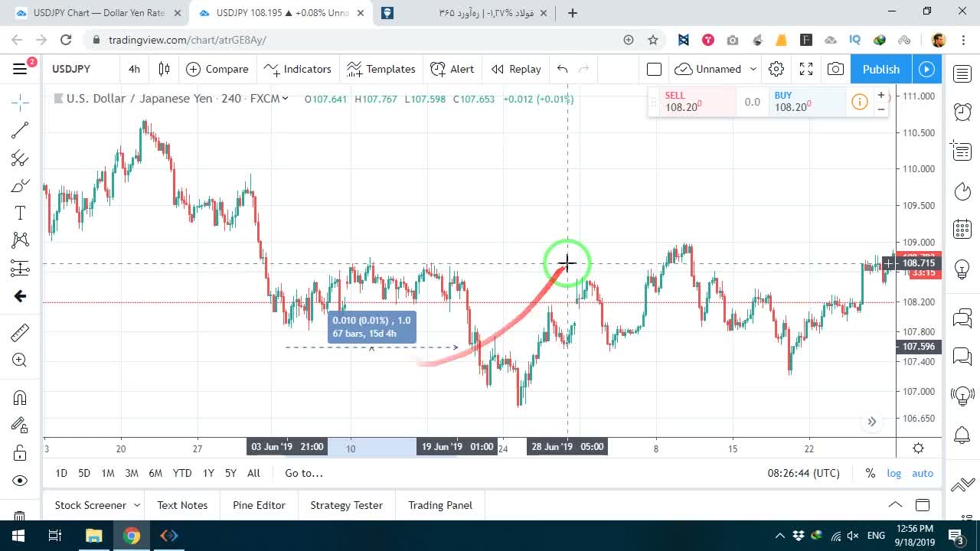Toggle stay in drawing mode
The width and height of the screenshot is (980, 551).
[20, 425]
